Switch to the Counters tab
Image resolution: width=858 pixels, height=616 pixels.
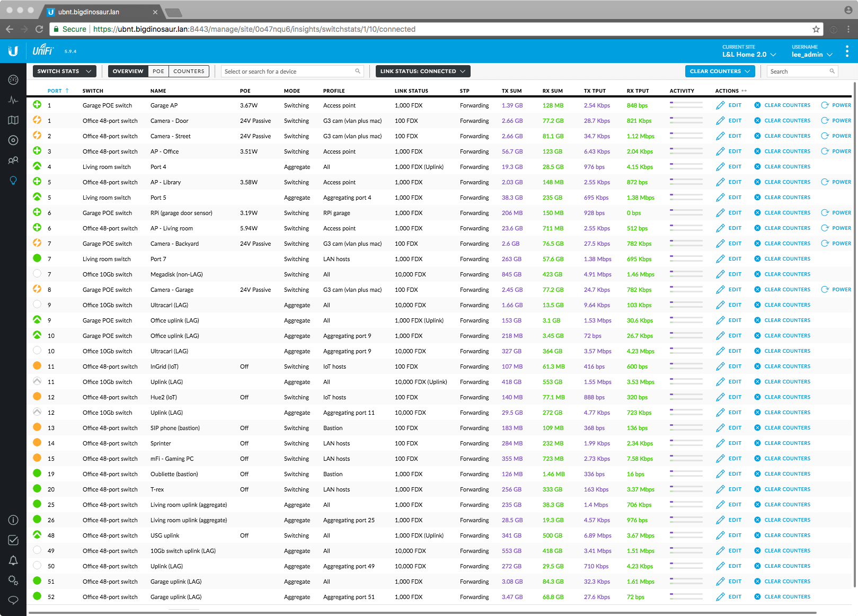[x=189, y=72]
